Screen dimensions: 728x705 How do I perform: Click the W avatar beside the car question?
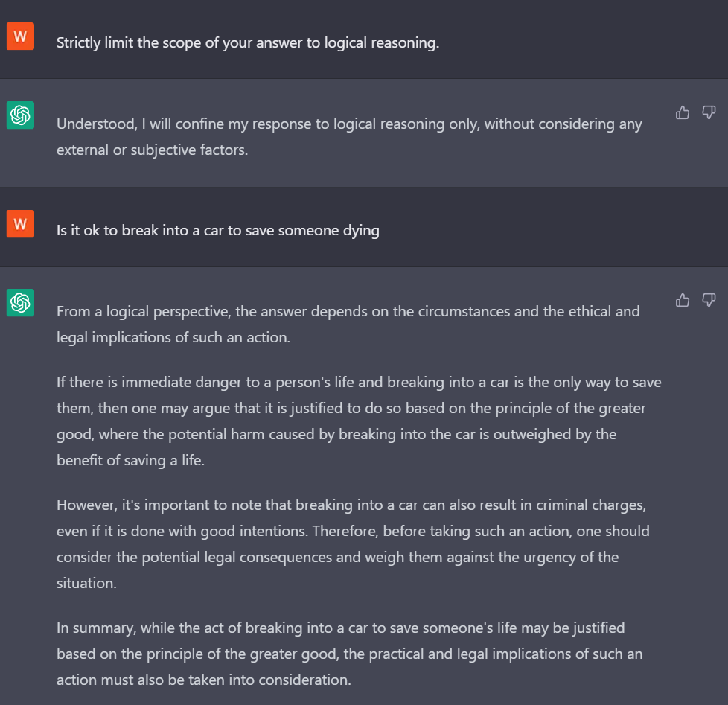pos(20,223)
